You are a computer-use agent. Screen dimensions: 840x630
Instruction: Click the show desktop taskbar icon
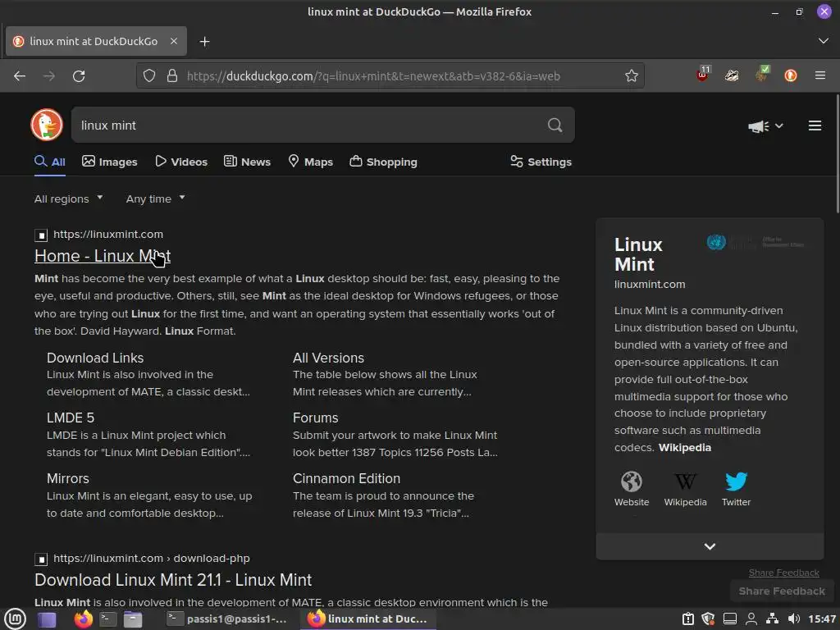point(47,620)
